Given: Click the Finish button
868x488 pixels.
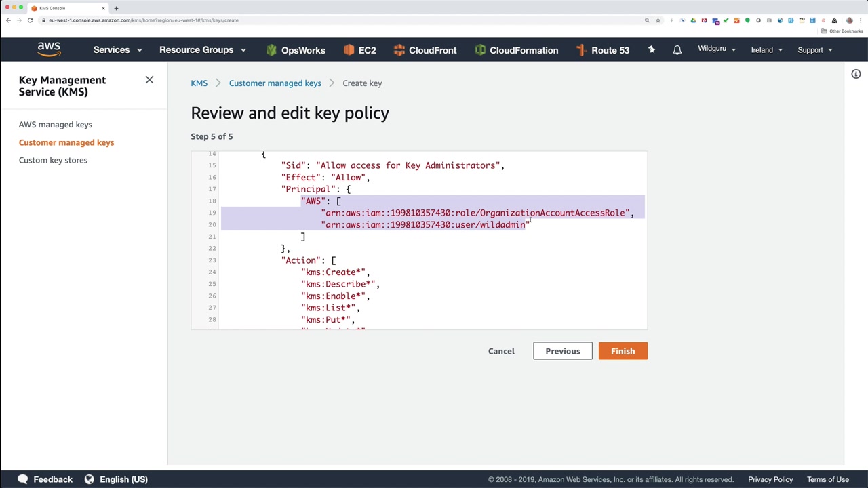Looking at the screenshot, I should tap(623, 351).
